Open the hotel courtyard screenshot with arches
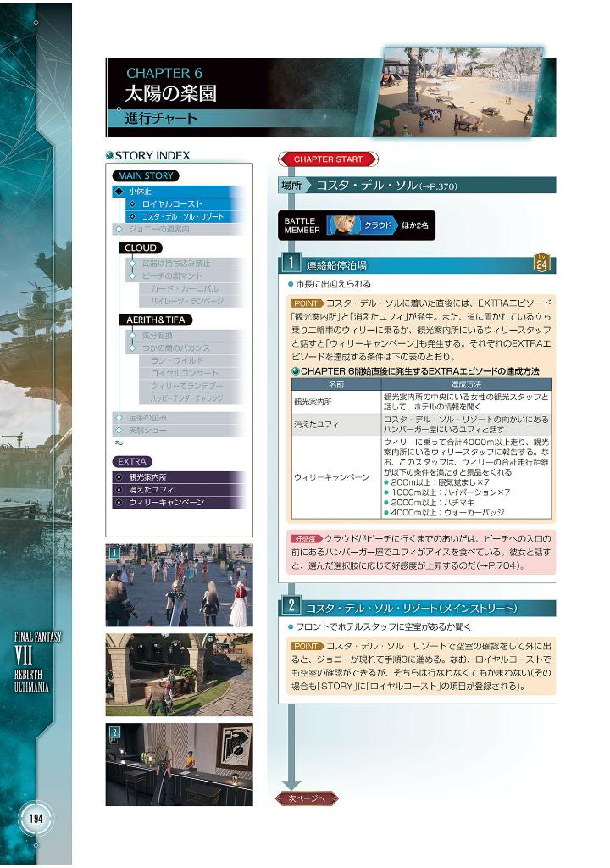 point(180,675)
